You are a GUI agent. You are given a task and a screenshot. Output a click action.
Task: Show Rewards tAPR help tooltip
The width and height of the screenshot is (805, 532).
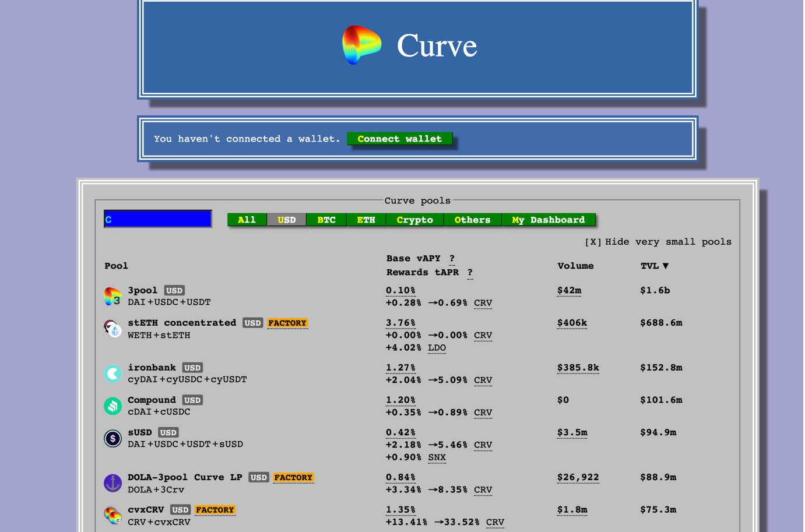(x=470, y=273)
